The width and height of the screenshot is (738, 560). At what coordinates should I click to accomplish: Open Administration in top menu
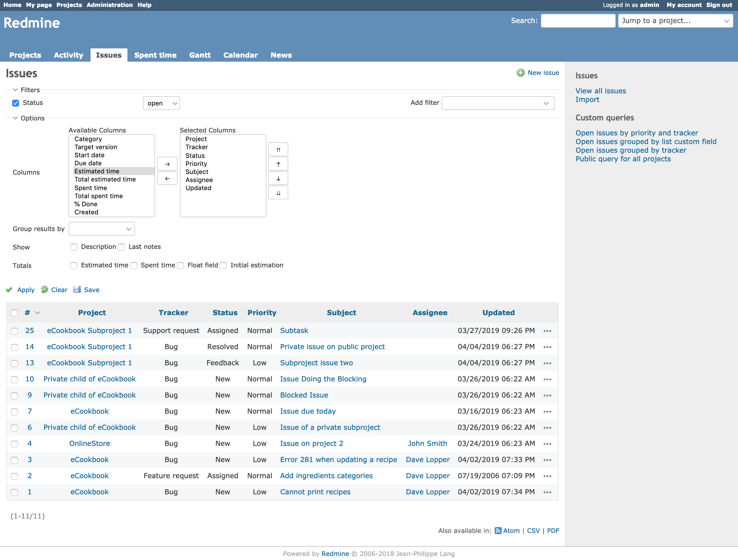[110, 5]
